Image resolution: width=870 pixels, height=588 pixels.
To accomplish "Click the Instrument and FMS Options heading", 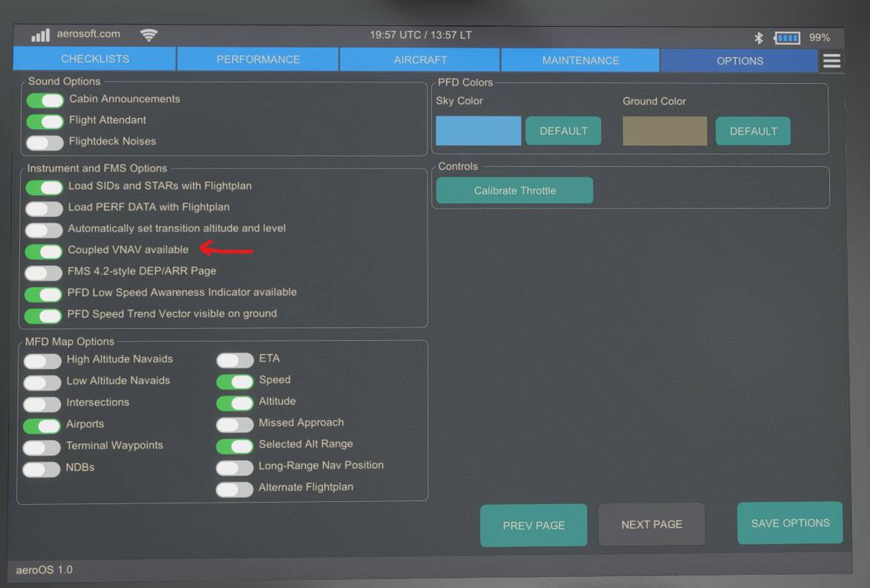I will coord(97,168).
